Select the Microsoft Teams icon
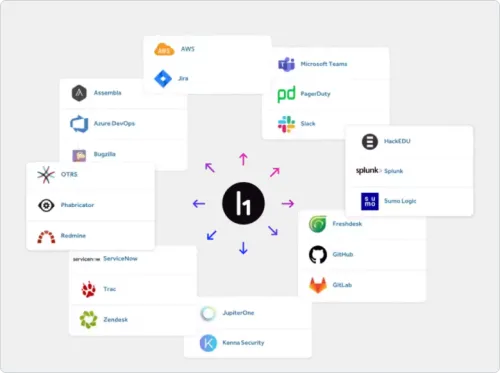This screenshot has height=373, width=500. tap(287, 64)
